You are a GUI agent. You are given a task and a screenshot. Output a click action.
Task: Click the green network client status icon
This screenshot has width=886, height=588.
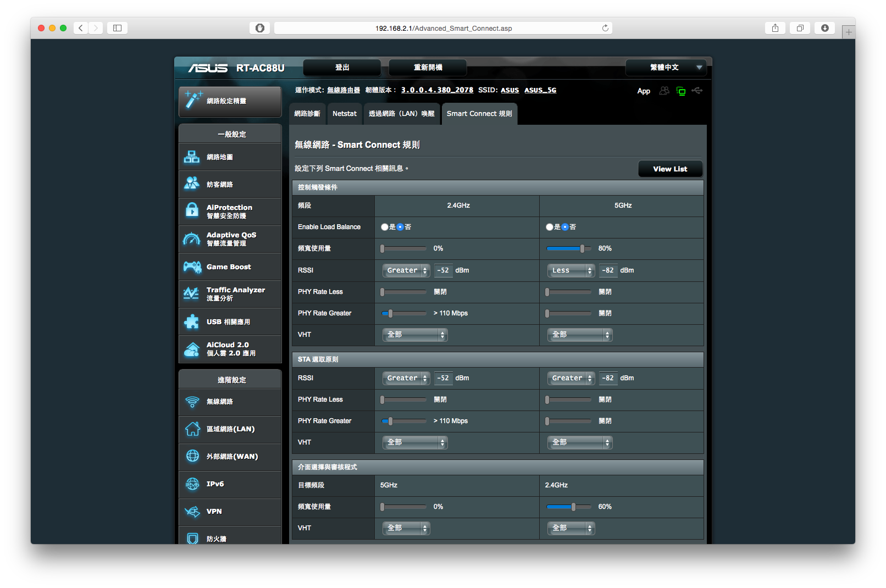pyautogui.click(x=681, y=91)
